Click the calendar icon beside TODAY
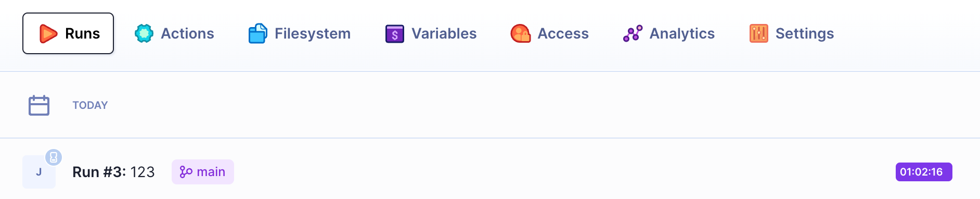Viewport: 980px width, 199px height. (39, 105)
